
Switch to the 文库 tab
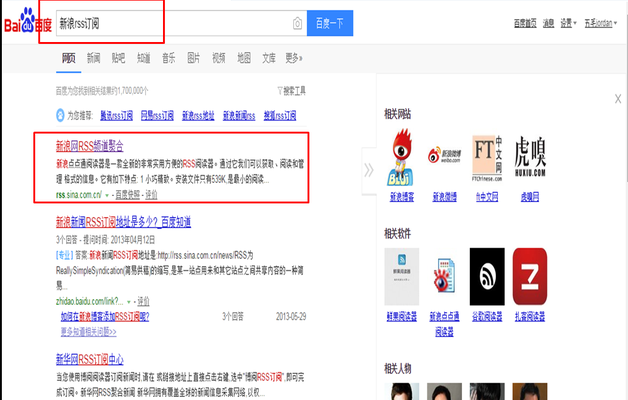[x=269, y=58]
